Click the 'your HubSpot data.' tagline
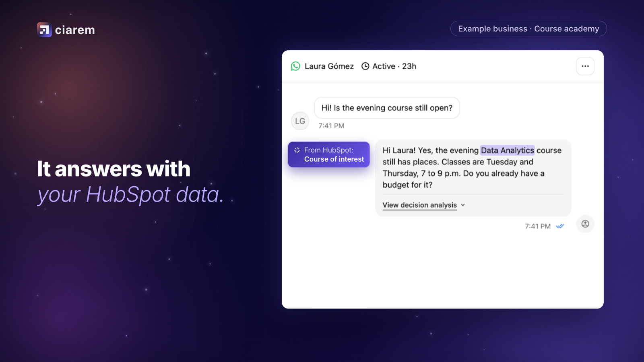This screenshot has height=362, width=644. click(130, 194)
